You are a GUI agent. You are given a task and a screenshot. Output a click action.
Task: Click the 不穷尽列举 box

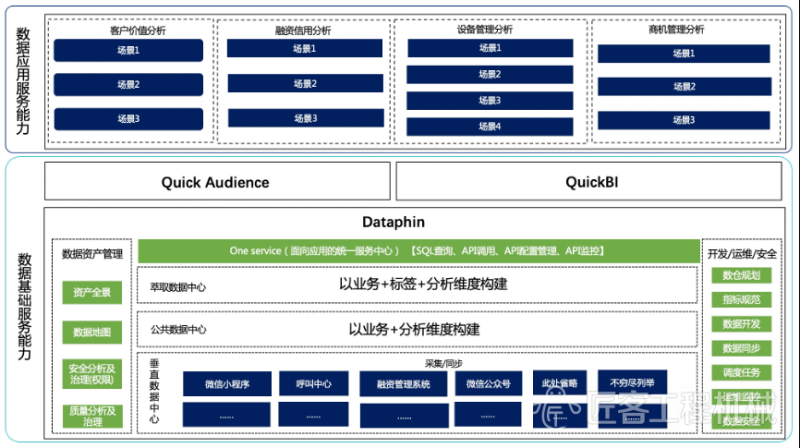pyautogui.click(x=632, y=382)
